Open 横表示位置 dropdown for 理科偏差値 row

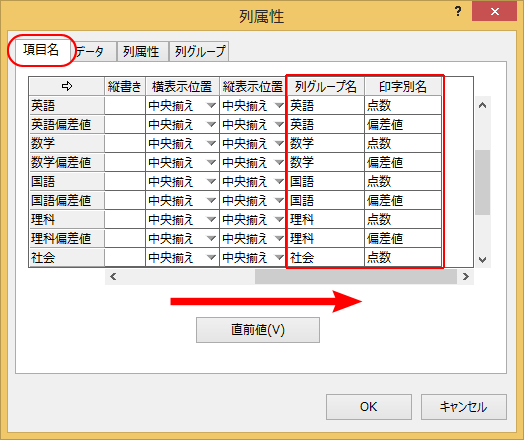pyautogui.click(x=211, y=239)
